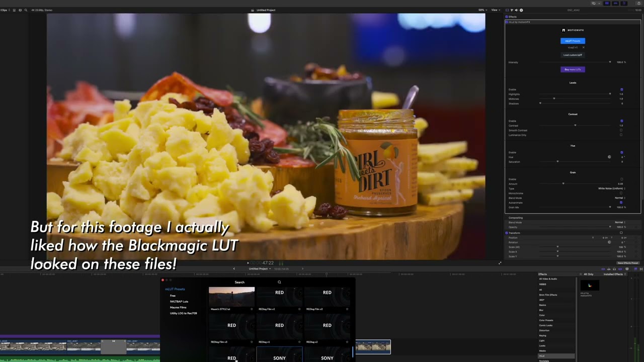Screen dimensions: 644x362
Task: Adjust the Hue rotation dial
Action: pyautogui.click(x=609, y=157)
